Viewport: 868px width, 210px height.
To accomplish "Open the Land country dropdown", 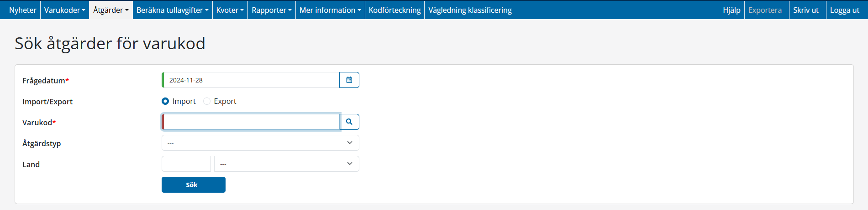I will [x=286, y=164].
